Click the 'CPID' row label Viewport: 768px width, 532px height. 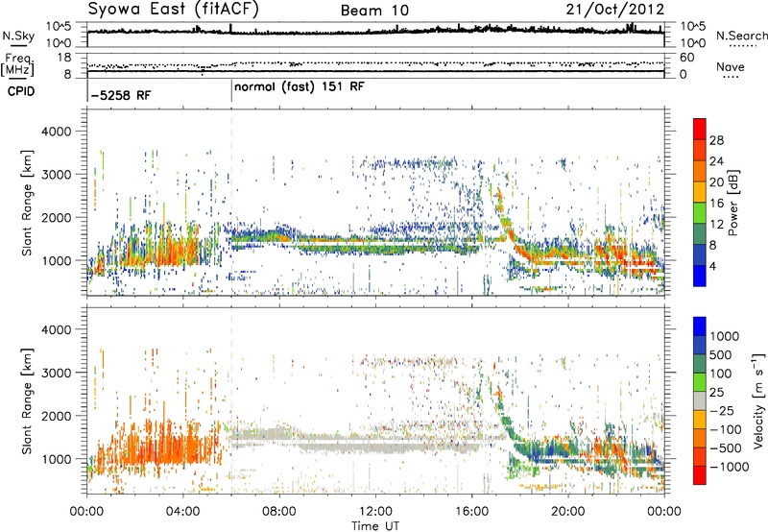[x=21, y=91]
